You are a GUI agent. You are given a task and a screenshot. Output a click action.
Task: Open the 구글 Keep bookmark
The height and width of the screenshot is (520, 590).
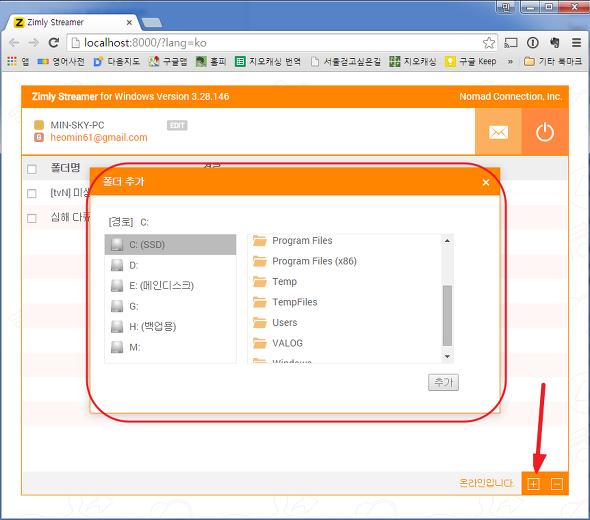[471, 61]
